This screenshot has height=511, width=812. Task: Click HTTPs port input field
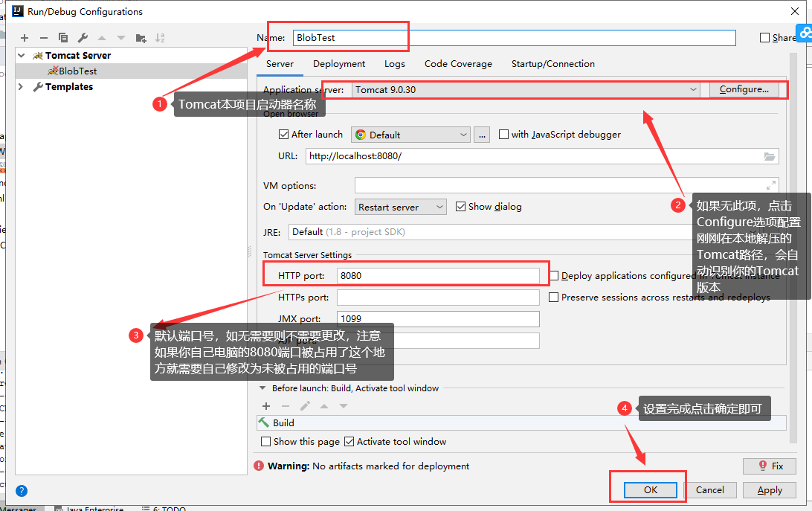tap(438, 298)
